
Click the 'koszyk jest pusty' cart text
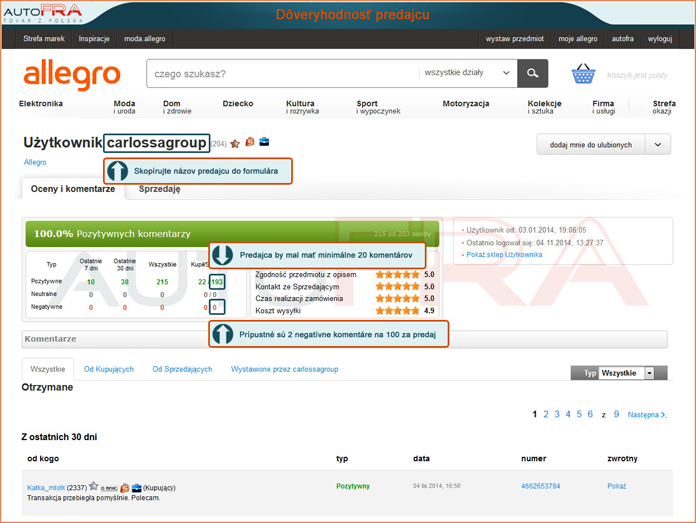[637, 75]
